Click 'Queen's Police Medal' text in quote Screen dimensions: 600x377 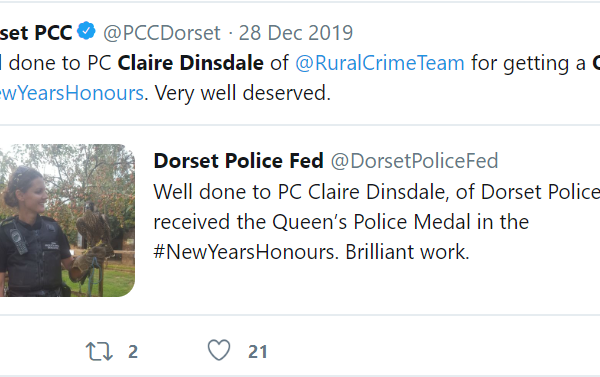371,222
